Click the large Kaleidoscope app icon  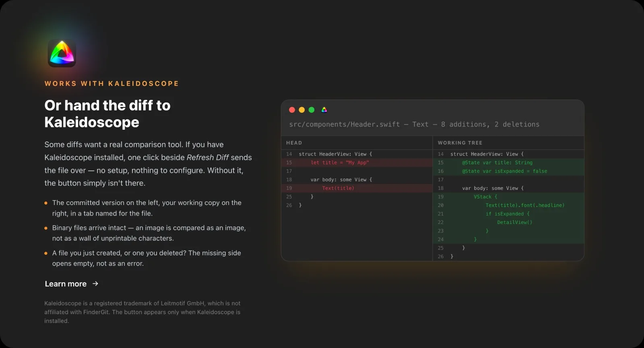pos(62,53)
